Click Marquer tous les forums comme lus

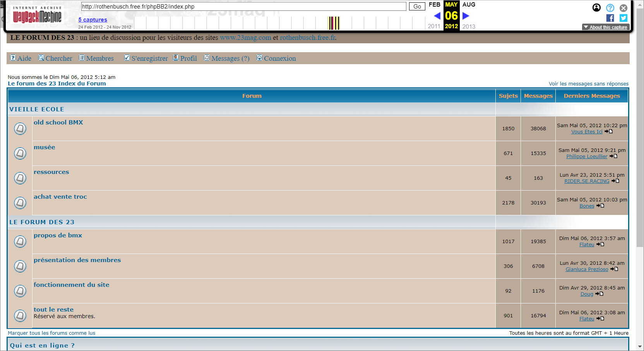coord(51,333)
